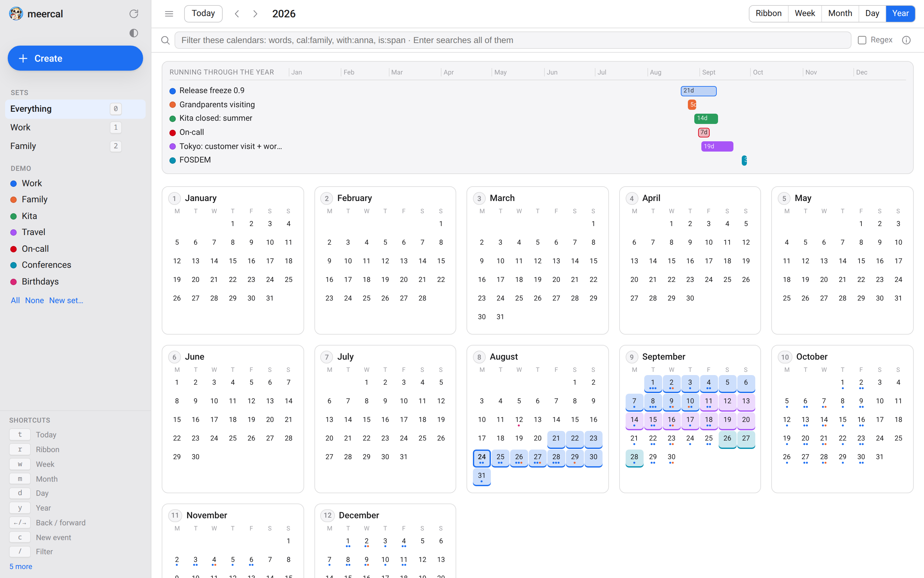Click the Tokyo: customer visit row label
The width and height of the screenshot is (924, 578).
tap(231, 146)
